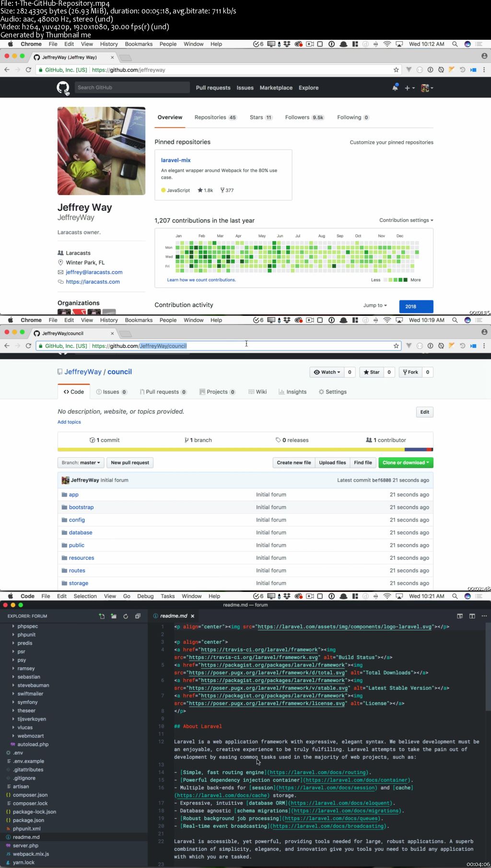Open Spotlight search in the 10:12 AM menu bar

[x=455, y=44]
